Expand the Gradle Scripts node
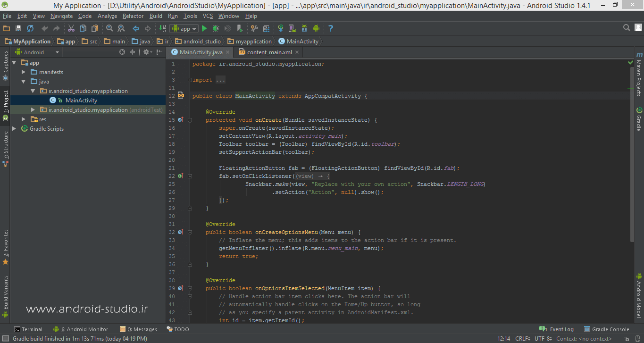The width and height of the screenshot is (644, 343). [x=14, y=129]
